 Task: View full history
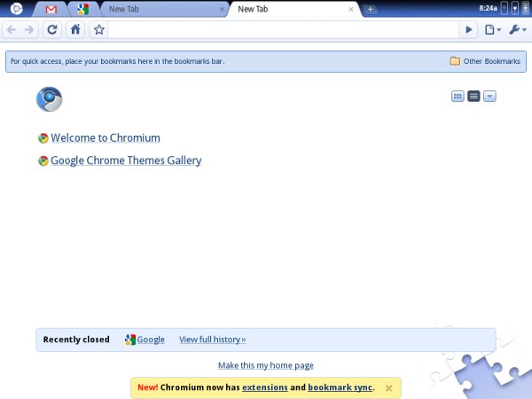click(x=213, y=340)
